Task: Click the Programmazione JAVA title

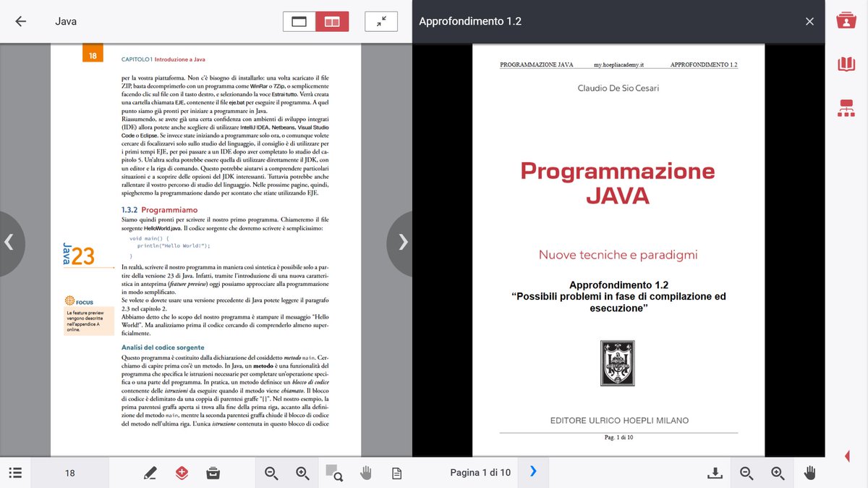Action: 618,183
